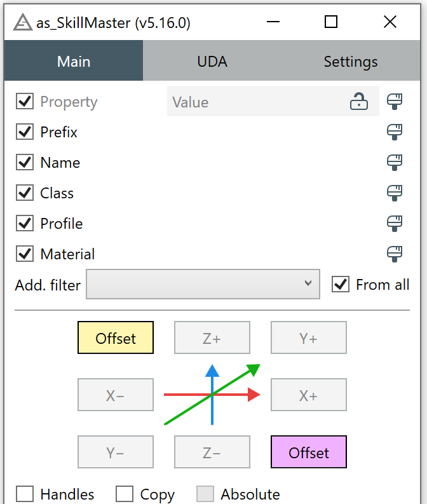Click the paint roller icon beside Prefix
The height and width of the screenshot is (504, 427).
395,132
